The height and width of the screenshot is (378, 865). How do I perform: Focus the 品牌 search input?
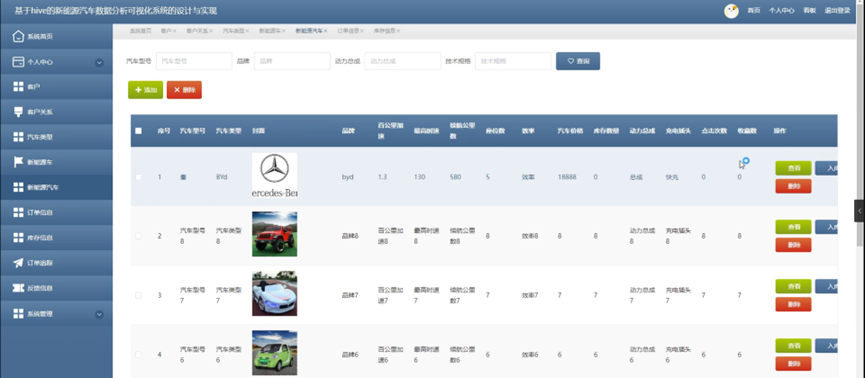[292, 61]
